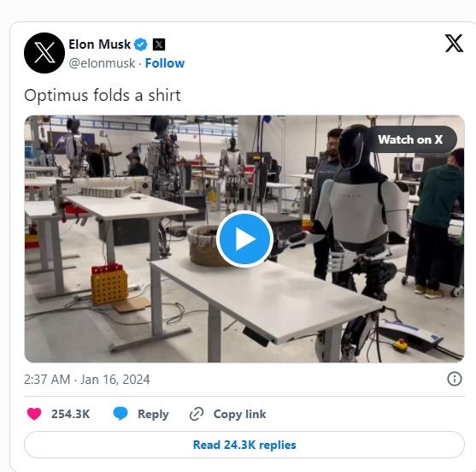Click the Reply text label

pyautogui.click(x=153, y=415)
